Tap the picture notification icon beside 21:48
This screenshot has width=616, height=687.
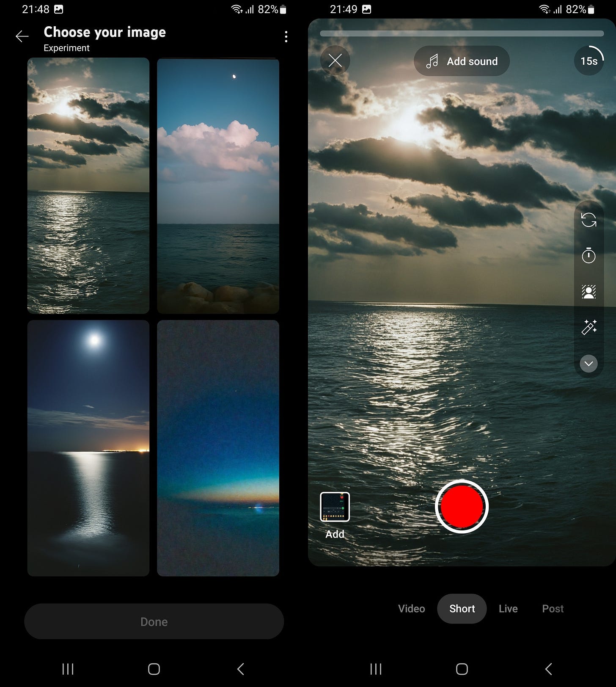coord(59,9)
